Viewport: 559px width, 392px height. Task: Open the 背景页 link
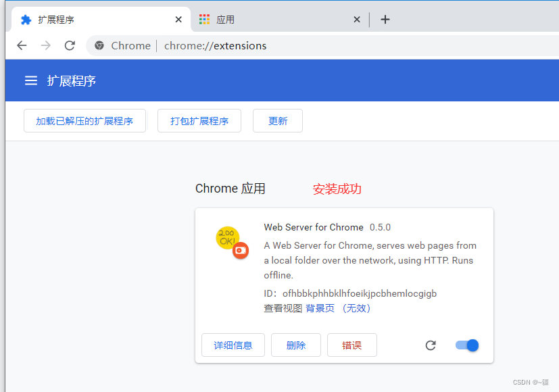click(320, 308)
